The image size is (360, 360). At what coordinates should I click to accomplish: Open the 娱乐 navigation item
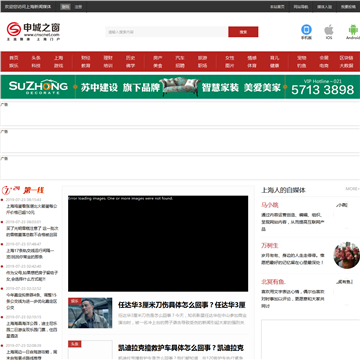[14, 66]
